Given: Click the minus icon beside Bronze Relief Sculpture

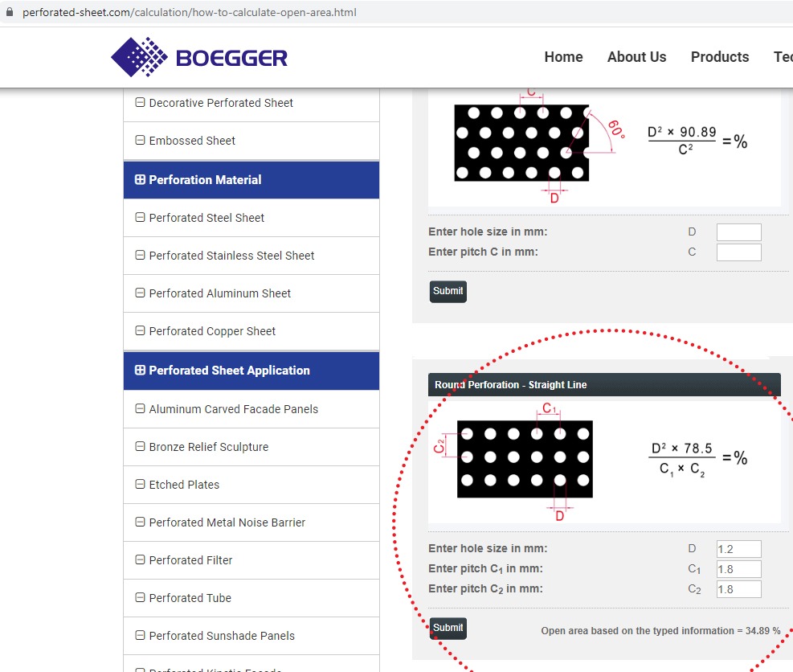Looking at the screenshot, I should pos(140,447).
